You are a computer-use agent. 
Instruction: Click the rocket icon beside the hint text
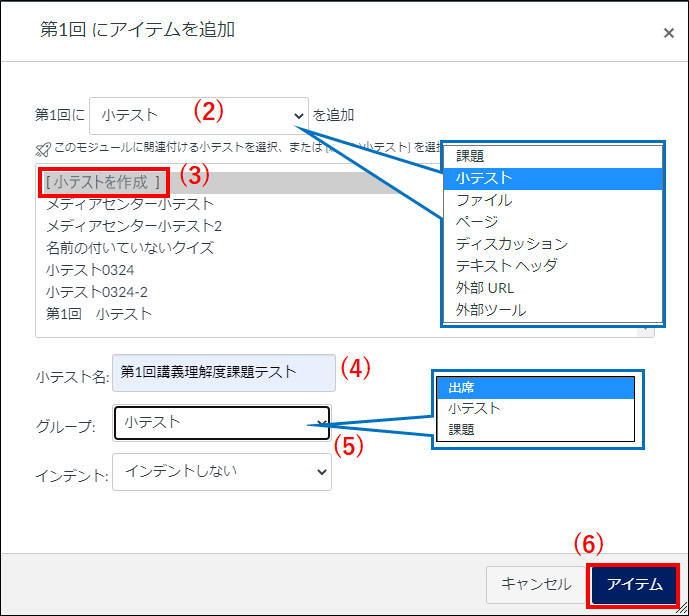[42, 147]
